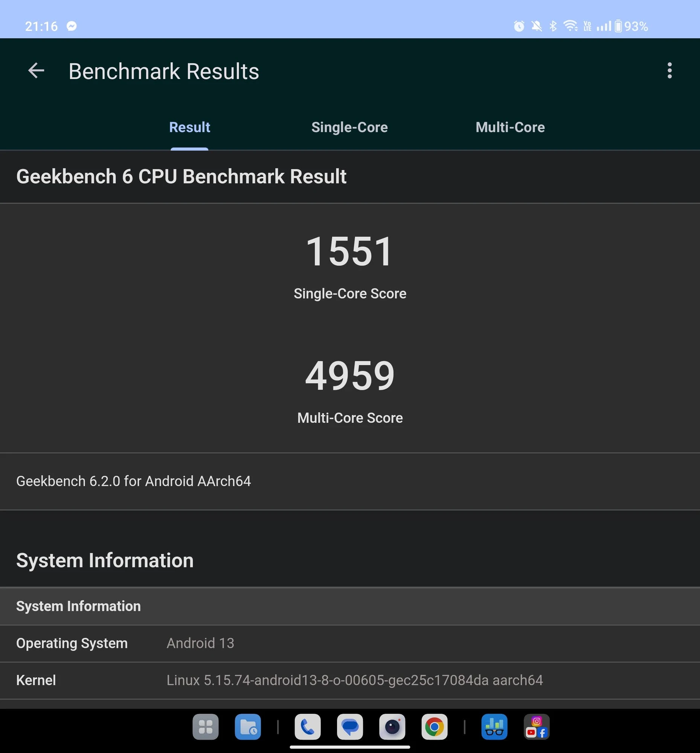Screen dimensions: 700x753
Task: Switch to the Multi-Core tab
Action: click(x=510, y=127)
